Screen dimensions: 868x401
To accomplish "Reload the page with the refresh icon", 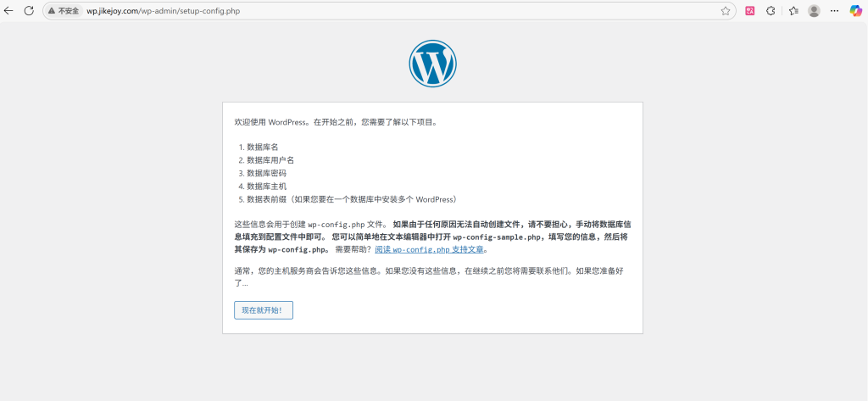I will pyautogui.click(x=29, y=10).
